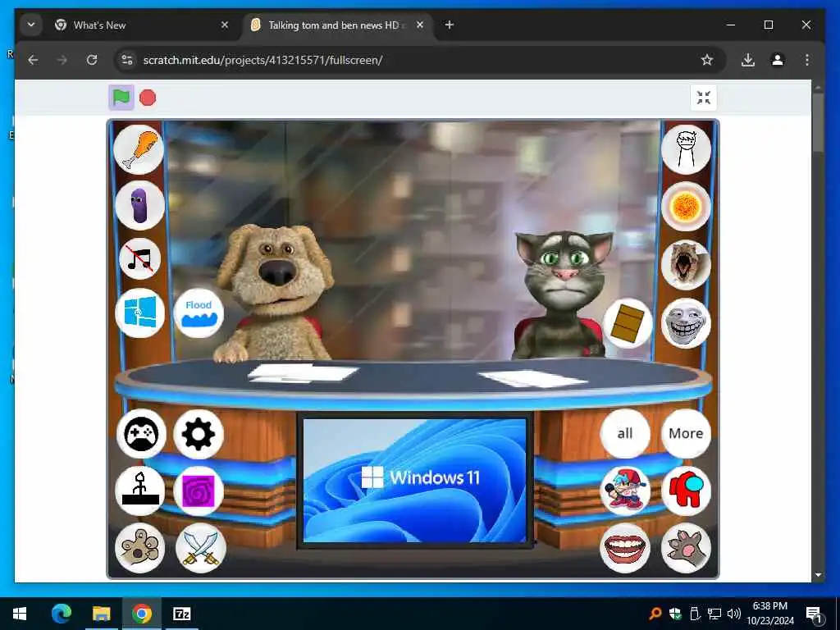Expand the tab search dropdown

tap(31, 25)
